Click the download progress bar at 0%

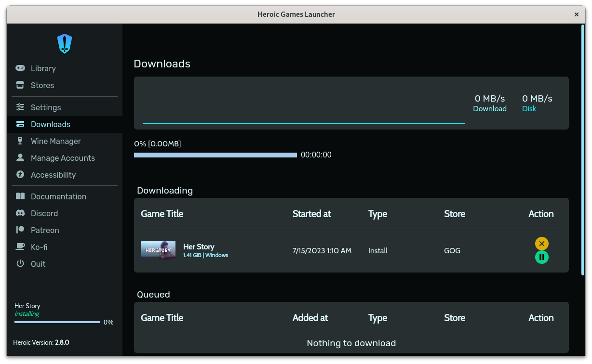pyautogui.click(x=215, y=155)
